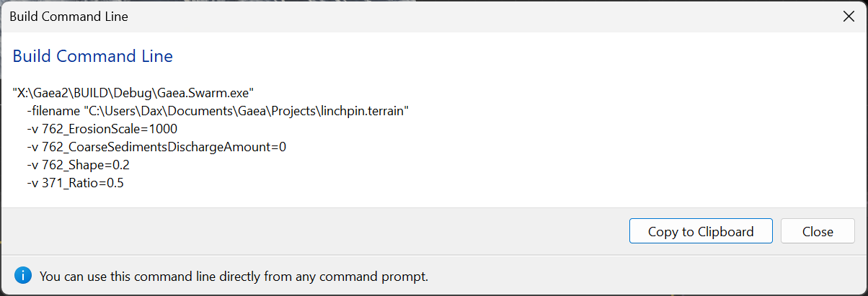
Task: Close the dialog with the title bar X
Action: (849, 16)
